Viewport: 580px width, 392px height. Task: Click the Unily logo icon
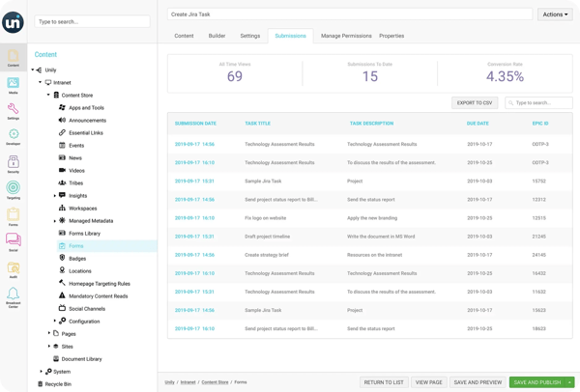[x=13, y=22]
